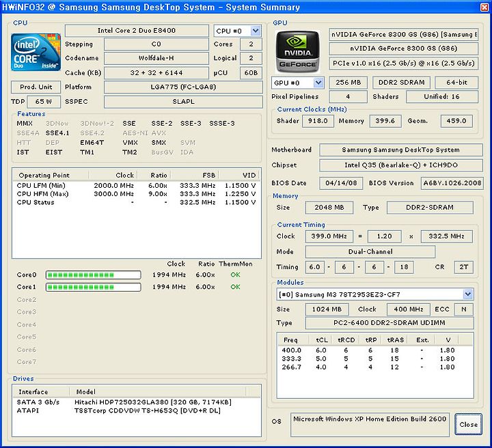The width and height of the screenshot is (492, 448).
Task: Click the VID column header
Action: [239, 175]
